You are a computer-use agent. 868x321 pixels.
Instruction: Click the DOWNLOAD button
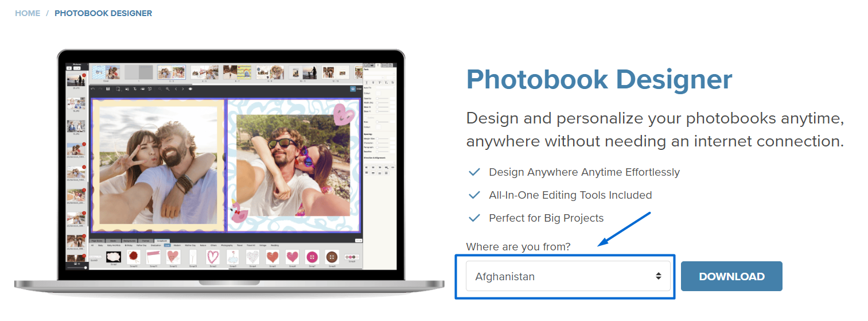731,276
